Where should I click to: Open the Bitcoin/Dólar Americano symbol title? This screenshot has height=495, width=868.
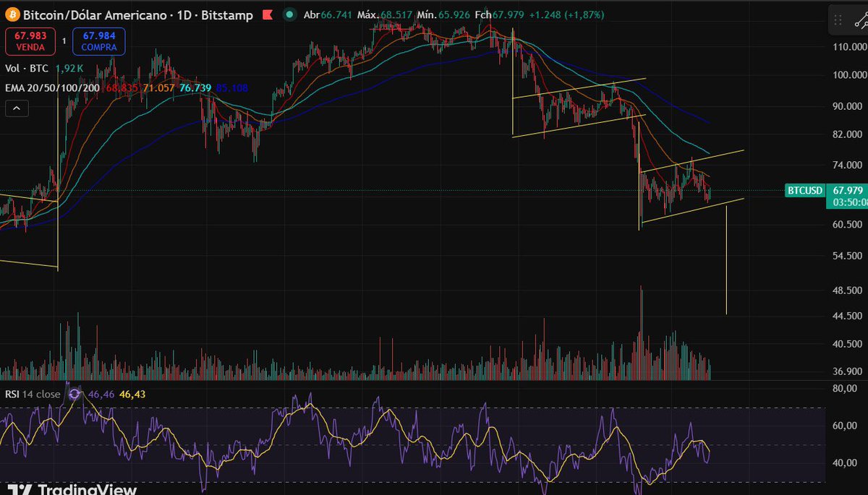(x=93, y=15)
